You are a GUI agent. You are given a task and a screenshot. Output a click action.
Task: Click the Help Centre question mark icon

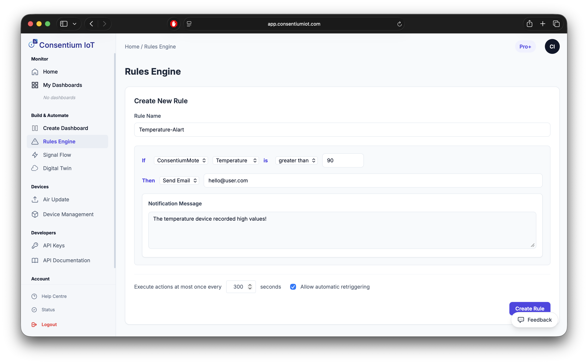pyautogui.click(x=34, y=296)
